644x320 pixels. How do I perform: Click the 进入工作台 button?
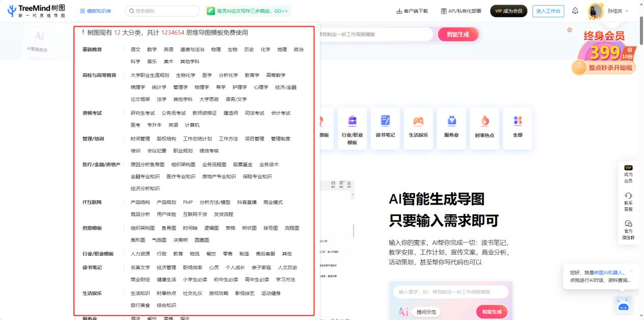[x=548, y=11]
